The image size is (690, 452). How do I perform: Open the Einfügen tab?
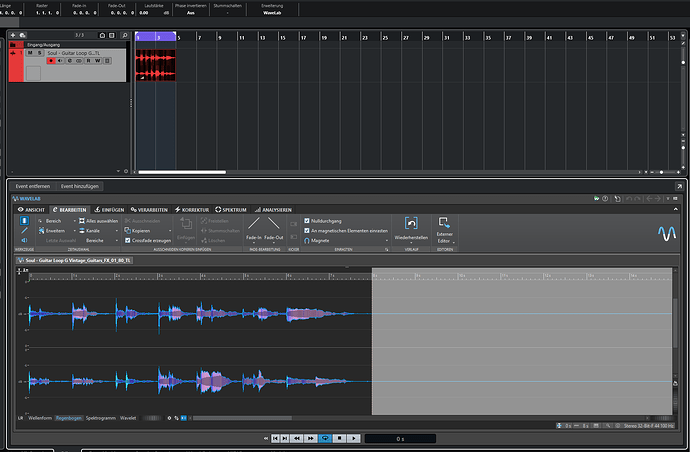click(x=109, y=209)
